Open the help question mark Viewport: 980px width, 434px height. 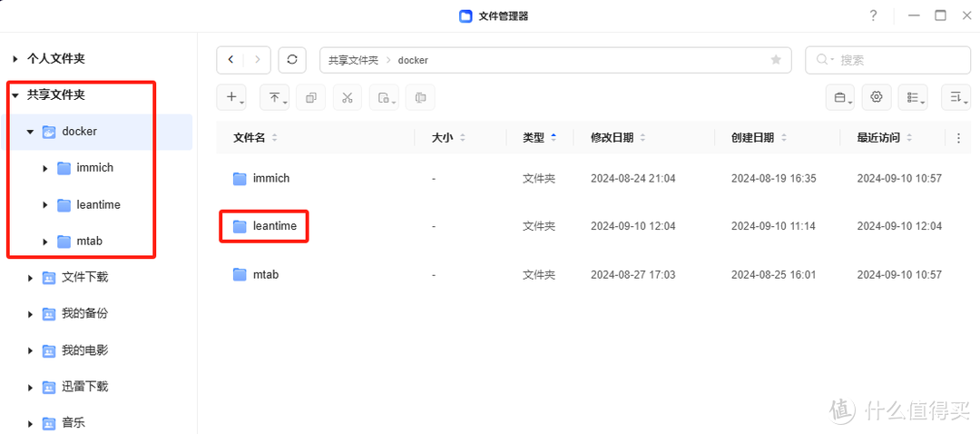tap(874, 16)
